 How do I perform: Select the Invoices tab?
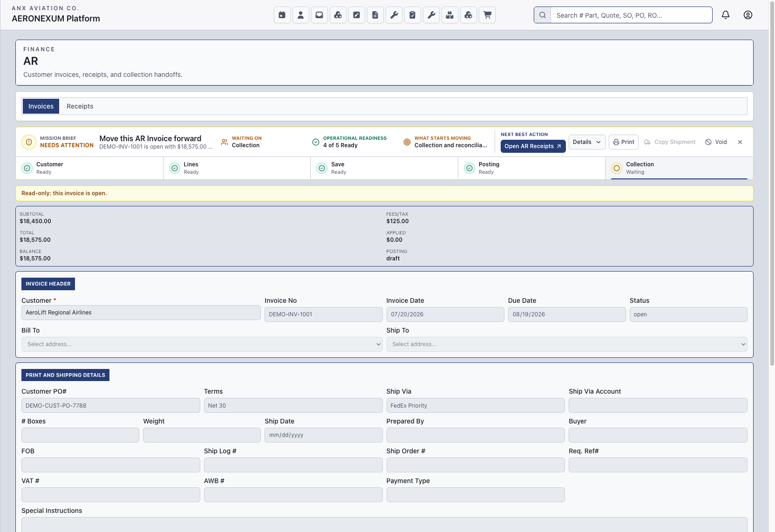pos(41,106)
